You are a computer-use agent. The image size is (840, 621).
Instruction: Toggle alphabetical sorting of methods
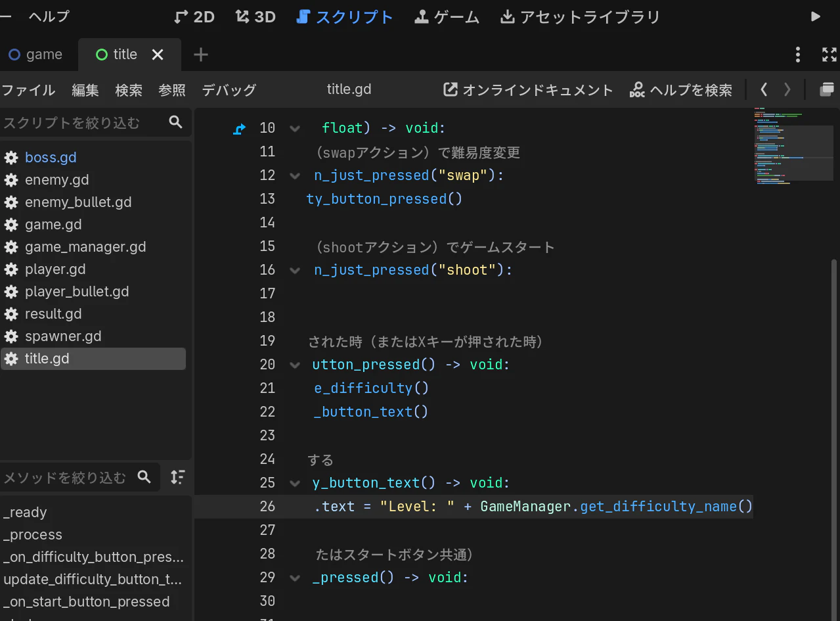178,476
